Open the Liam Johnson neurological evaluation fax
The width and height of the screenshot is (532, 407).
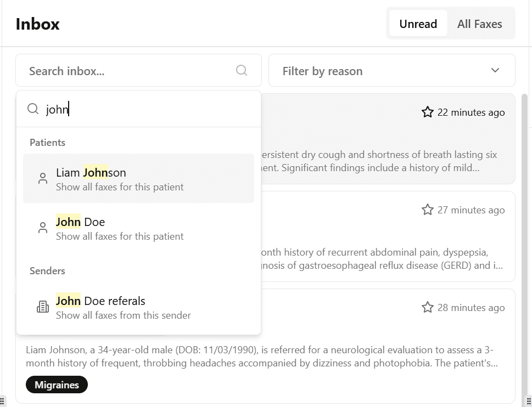pos(264,355)
